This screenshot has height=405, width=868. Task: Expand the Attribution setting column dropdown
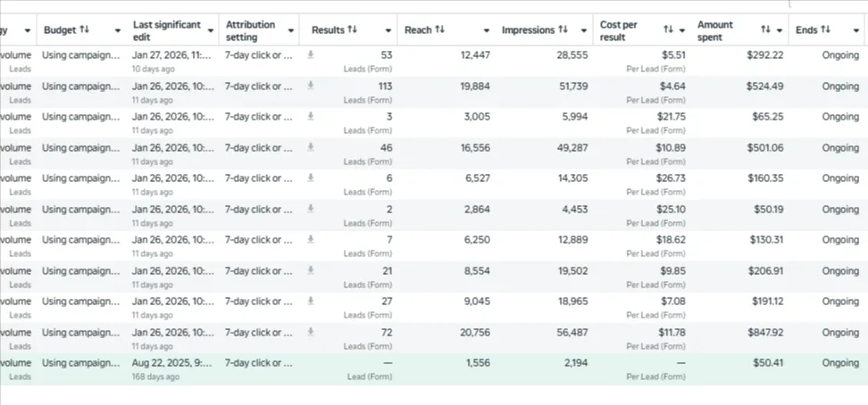coord(291,30)
